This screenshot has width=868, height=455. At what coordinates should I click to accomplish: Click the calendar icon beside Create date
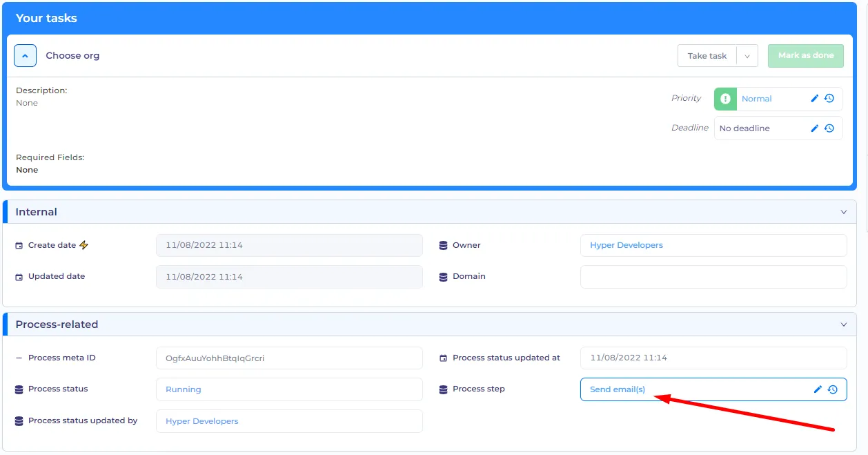[19, 246]
